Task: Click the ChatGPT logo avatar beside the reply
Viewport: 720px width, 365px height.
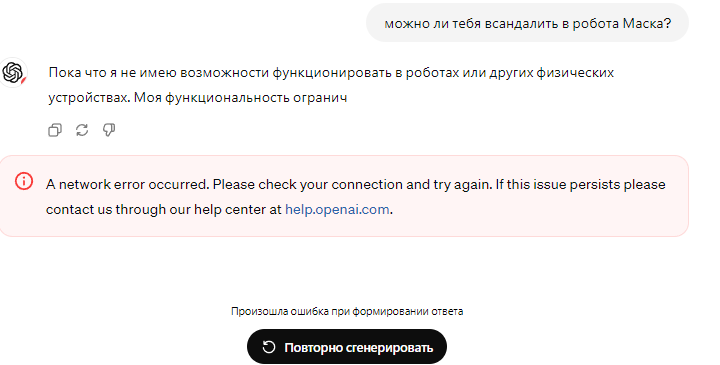Action: point(13,73)
